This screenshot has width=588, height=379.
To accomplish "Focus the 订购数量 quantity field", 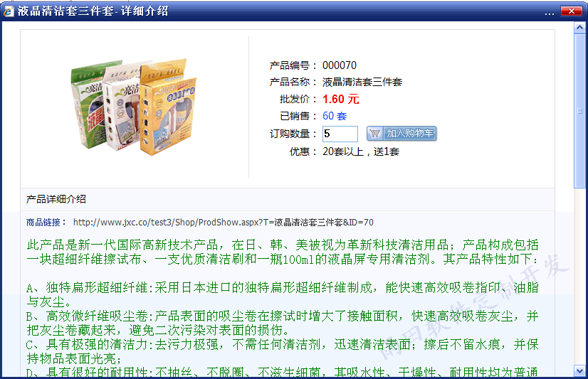I will pyautogui.click(x=340, y=134).
